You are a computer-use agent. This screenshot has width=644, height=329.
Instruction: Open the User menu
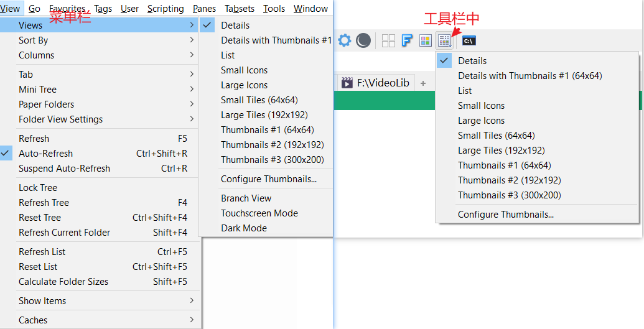click(129, 8)
